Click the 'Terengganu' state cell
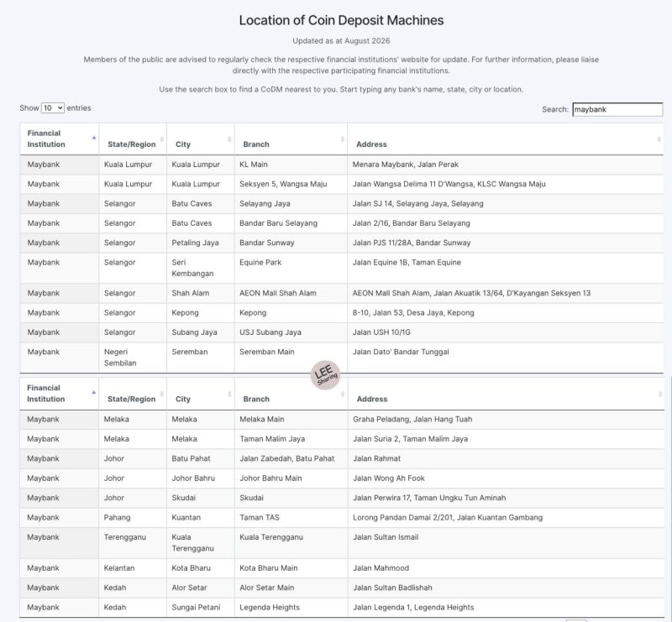Screen dimensions: 672x622 (133, 543)
